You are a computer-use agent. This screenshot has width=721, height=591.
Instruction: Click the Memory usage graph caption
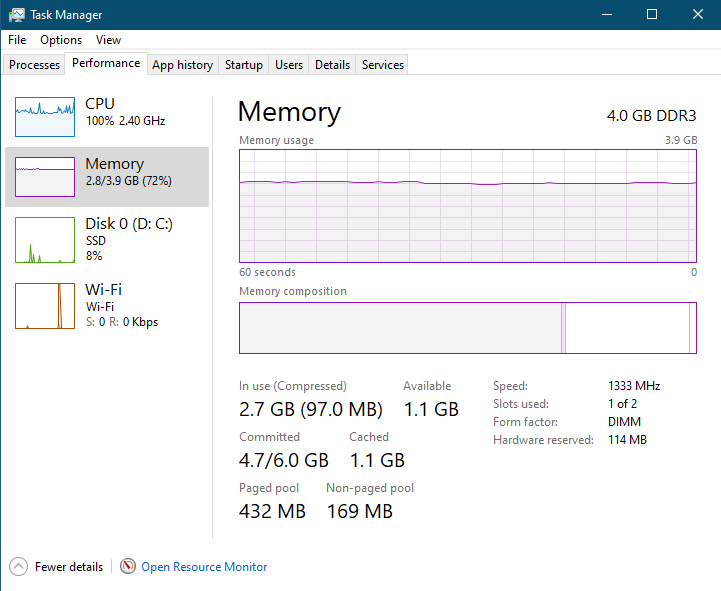(276, 140)
